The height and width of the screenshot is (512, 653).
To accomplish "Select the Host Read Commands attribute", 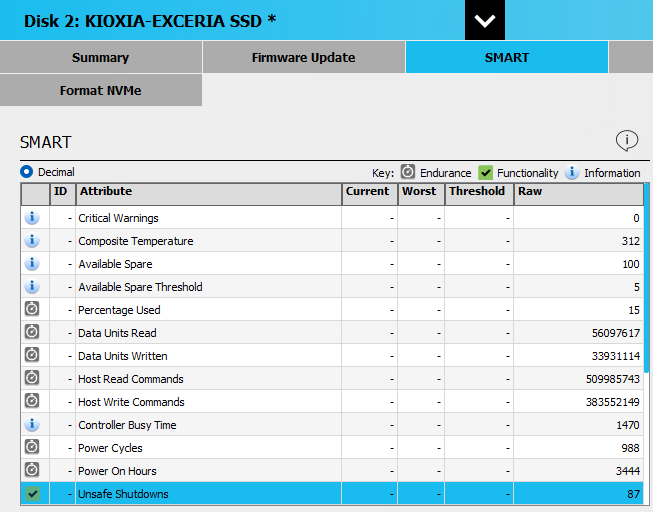I will [131, 379].
